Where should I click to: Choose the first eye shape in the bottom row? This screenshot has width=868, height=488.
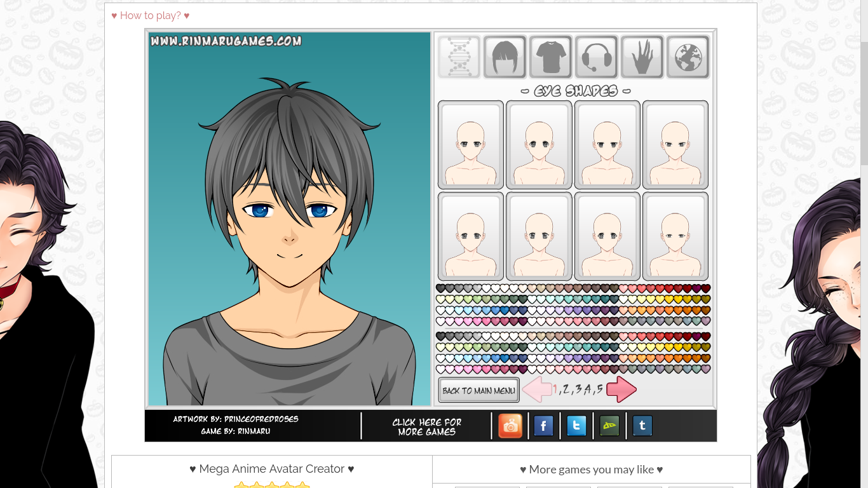(x=471, y=236)
